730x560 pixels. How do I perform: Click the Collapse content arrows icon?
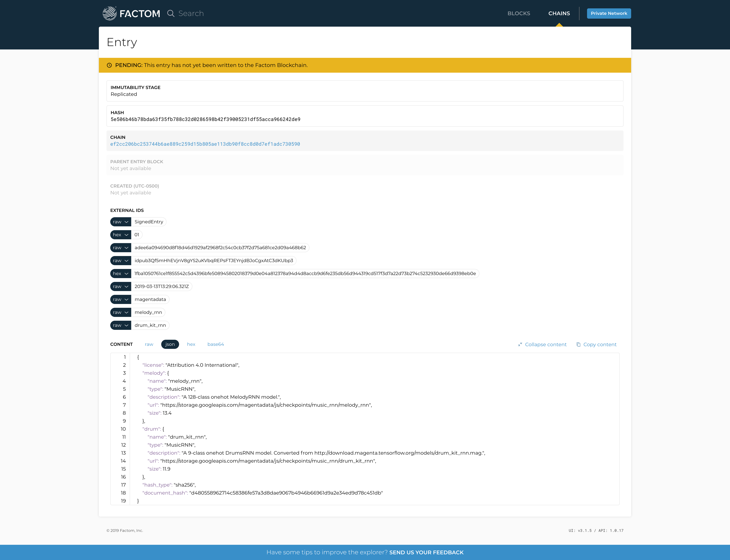[520, 345]
